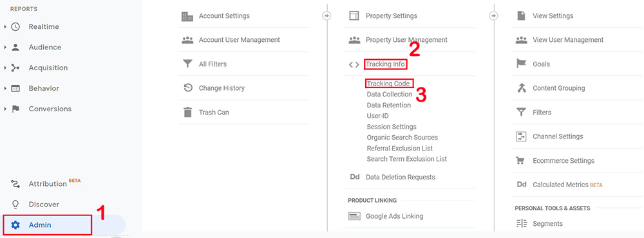Open Account Settings

224,16
